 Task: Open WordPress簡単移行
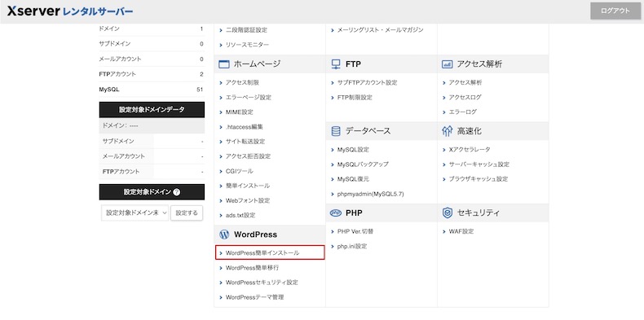(252, 268)
